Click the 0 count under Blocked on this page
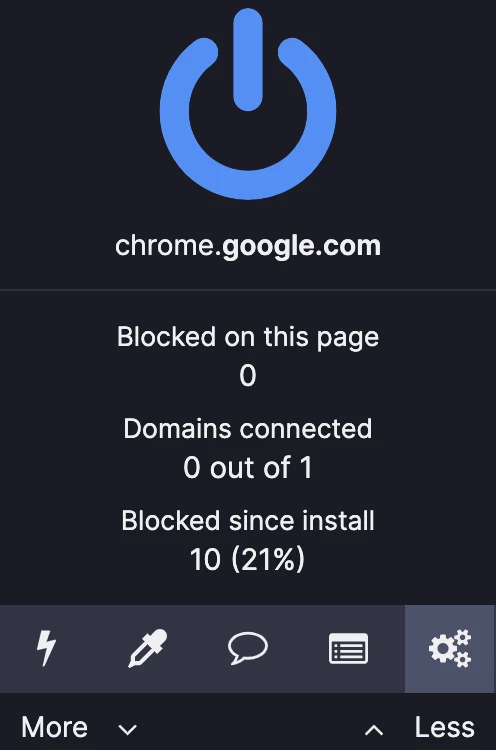This screenshot has width=496, height=750. coord(248,375)
